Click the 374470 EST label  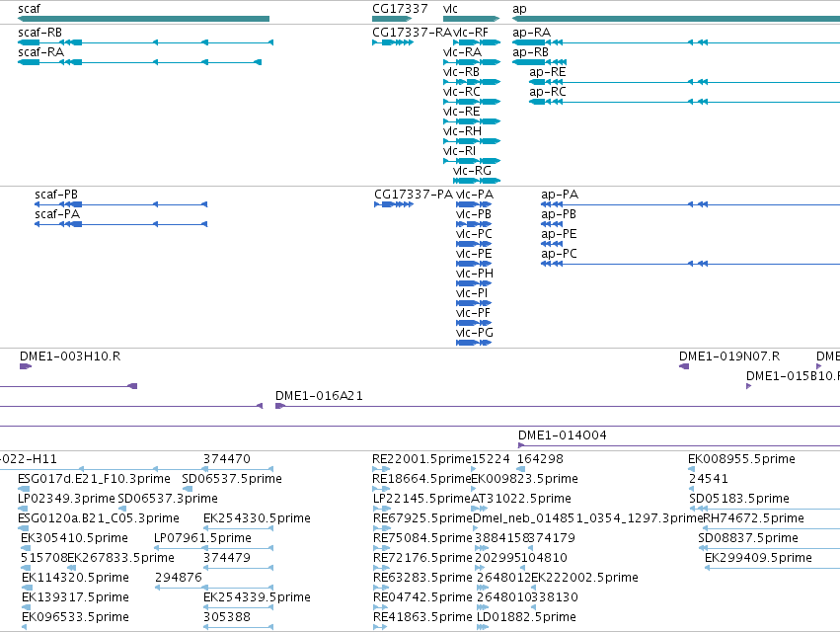(227, 459)
